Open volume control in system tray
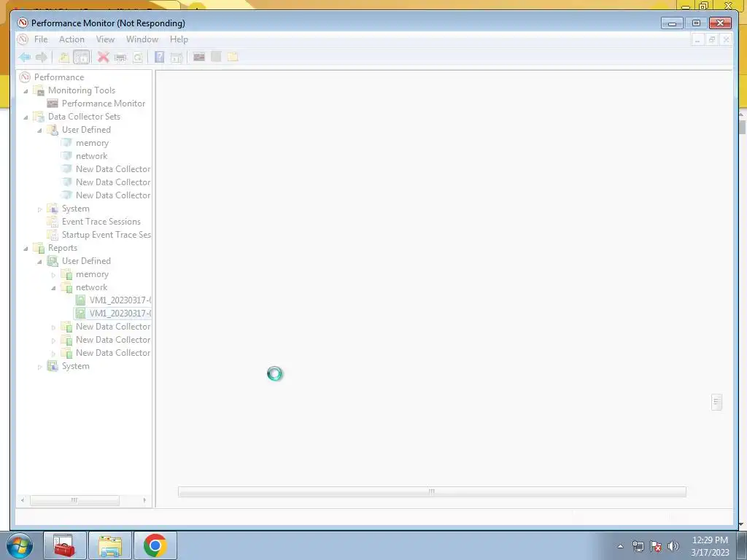Screen dimensions: 747x560 click(673, 546)
